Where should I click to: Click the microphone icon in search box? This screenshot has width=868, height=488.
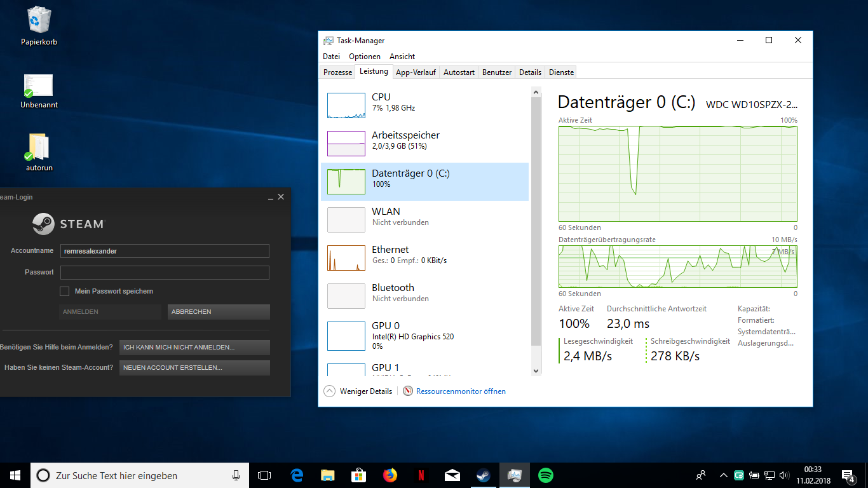coord(236,475)
